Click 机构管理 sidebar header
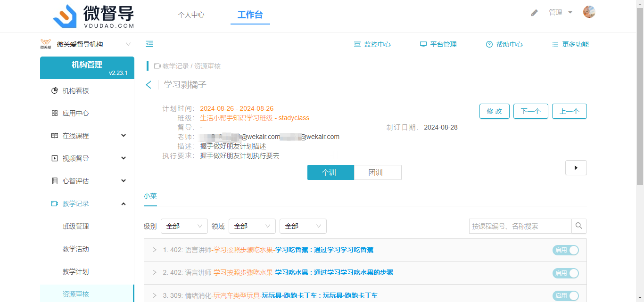The width and height of the screenshot is (644, 302). [x=87, y=67]
